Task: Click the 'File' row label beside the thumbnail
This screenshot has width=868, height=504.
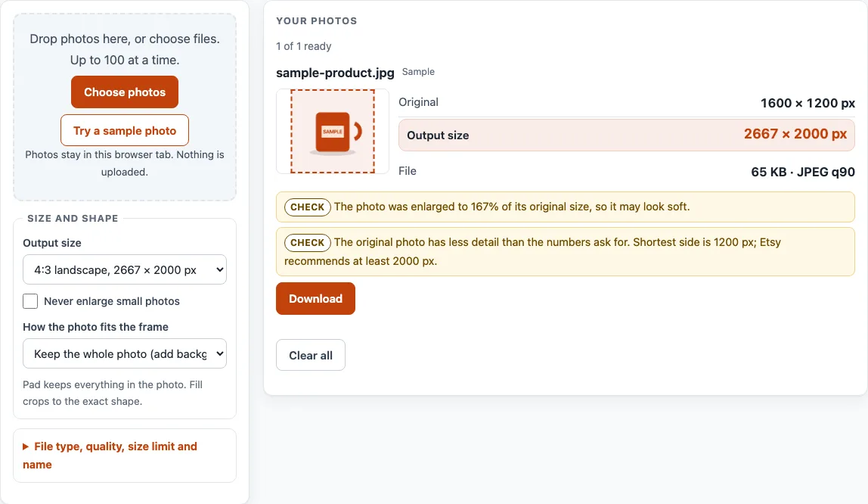Action: pyautogui.click(x=408, y=171)
